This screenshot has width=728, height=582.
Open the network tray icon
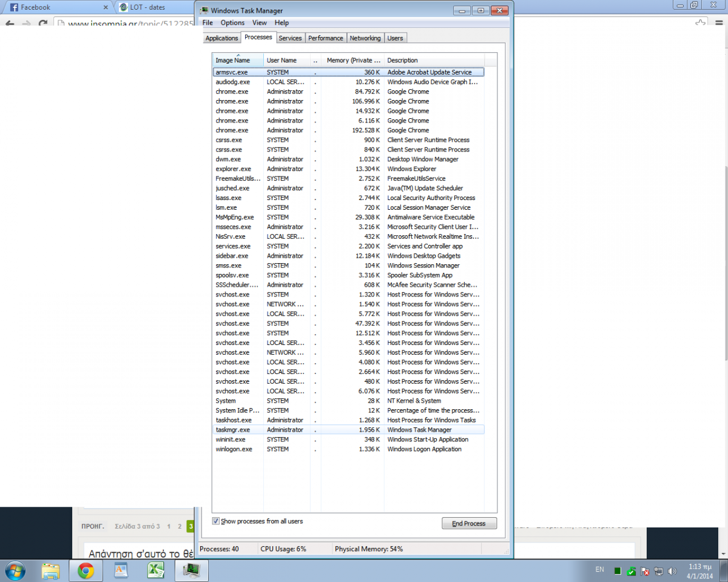[x=658, y=571]
